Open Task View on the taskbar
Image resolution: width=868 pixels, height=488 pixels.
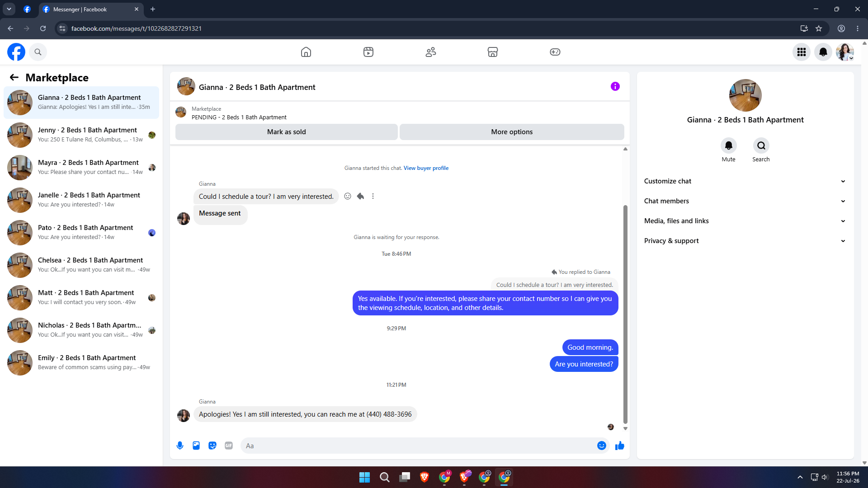[405, 477]
